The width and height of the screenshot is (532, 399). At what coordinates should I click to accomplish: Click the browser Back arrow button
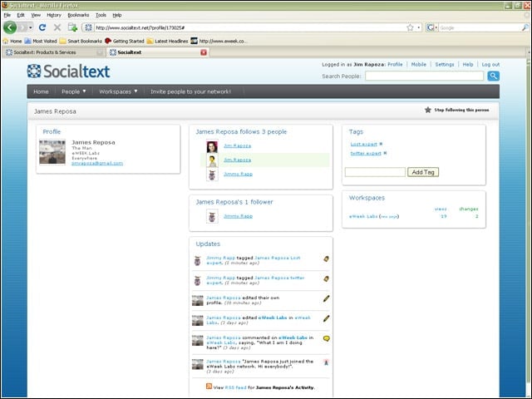[10, 27]
